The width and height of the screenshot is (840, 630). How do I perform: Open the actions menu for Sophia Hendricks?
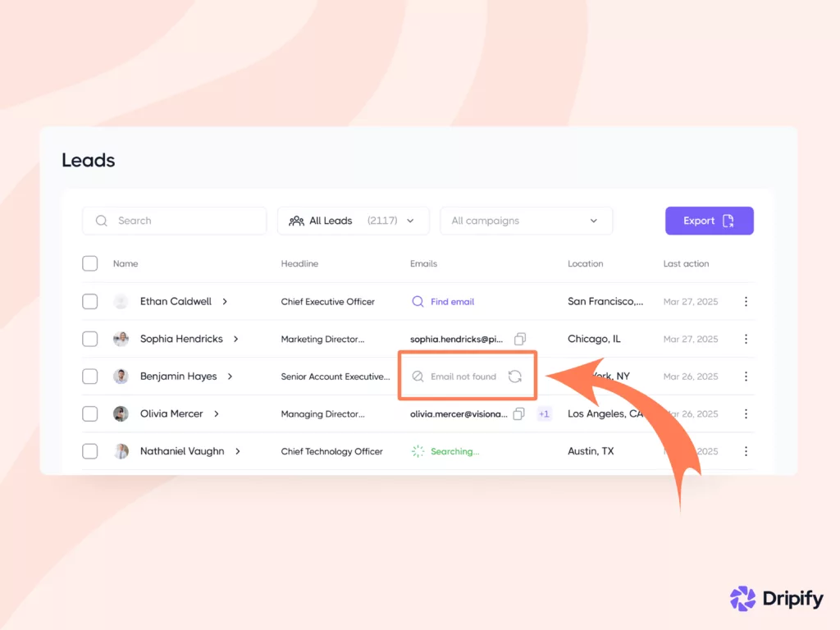click(746, 339)
